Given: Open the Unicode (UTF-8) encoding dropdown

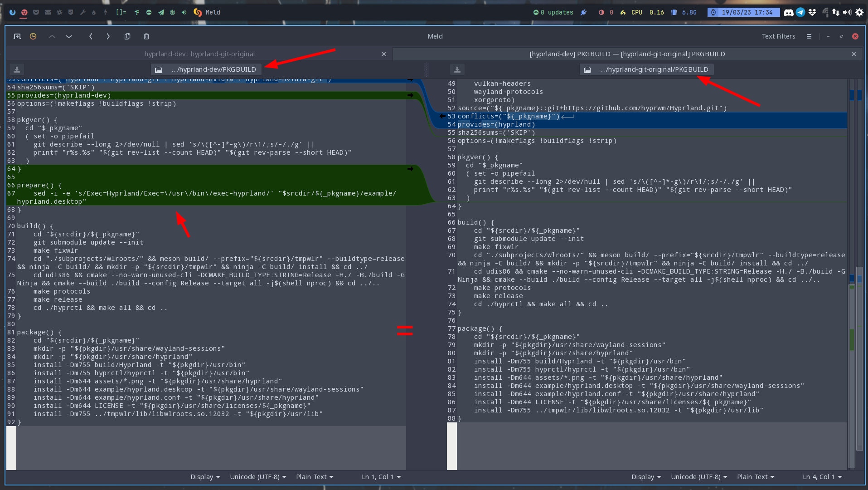Looking at the screenshot, I should [x=257, y=477].
